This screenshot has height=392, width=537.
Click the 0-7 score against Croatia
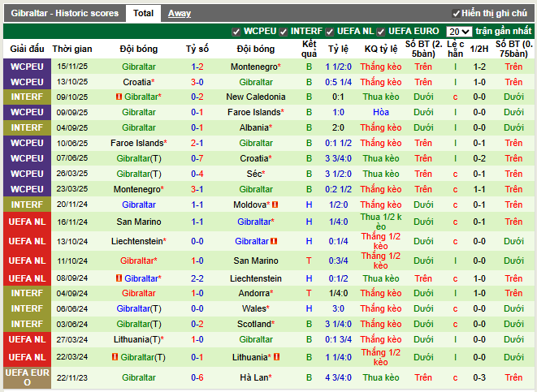(197, 158)
